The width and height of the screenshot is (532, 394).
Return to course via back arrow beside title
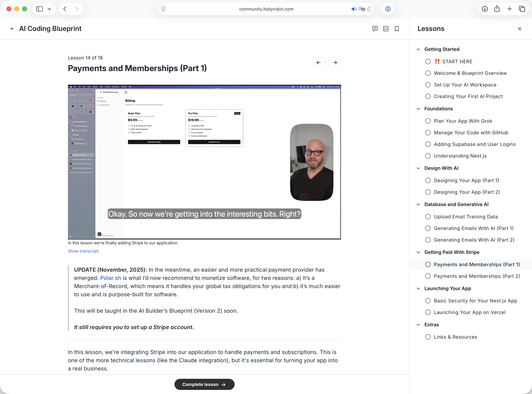coord(12,28)
